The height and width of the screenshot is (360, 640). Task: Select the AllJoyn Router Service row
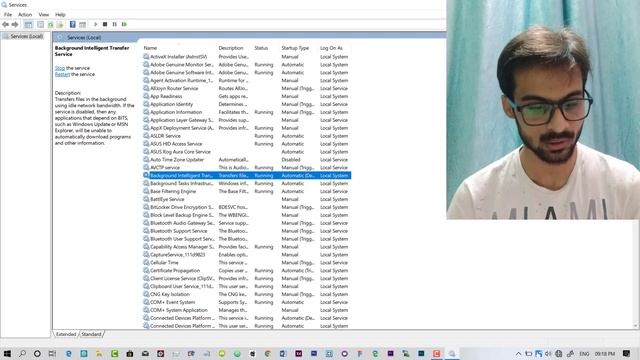(x=247, y=88)
